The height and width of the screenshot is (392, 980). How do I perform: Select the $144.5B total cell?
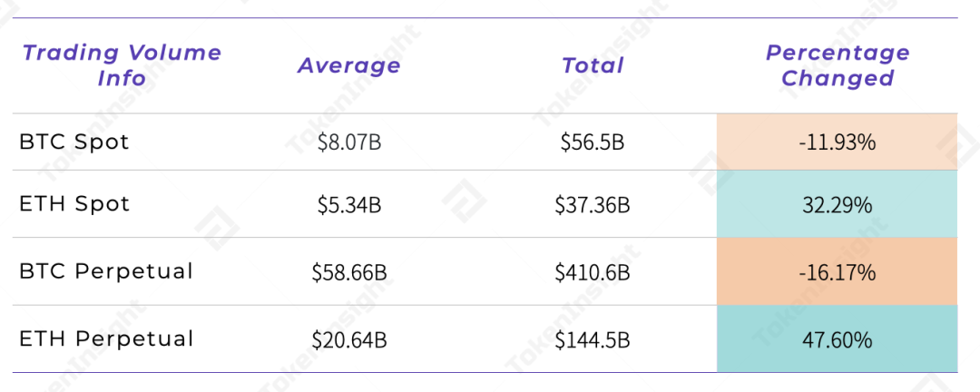tap(593, 340)
